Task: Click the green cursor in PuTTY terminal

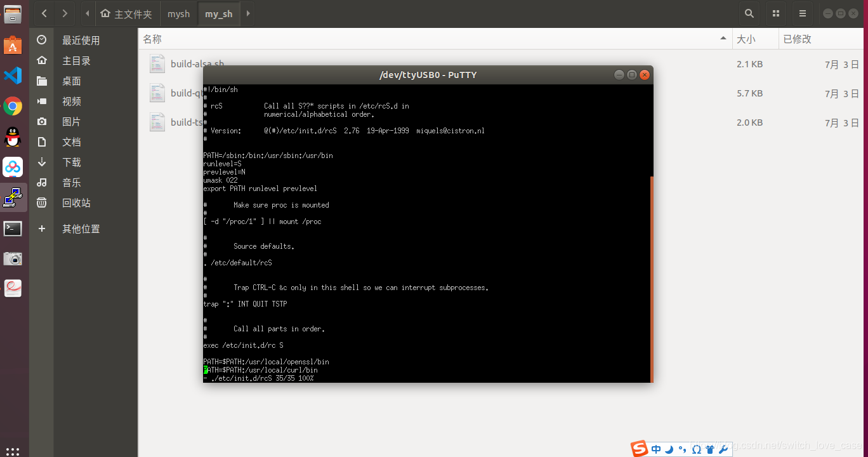Action: pos(206,369)
